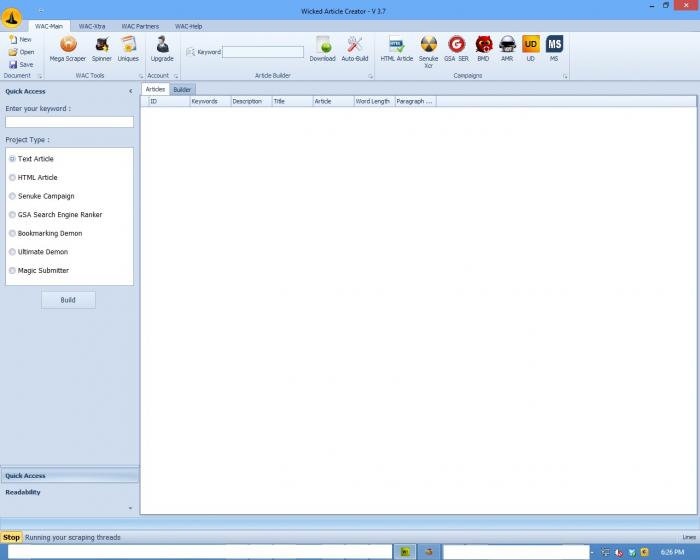The width and height of the screenshot is (700, 560).
Task: Open the BMD campaign icon
Action: click(x=483, y=49)
